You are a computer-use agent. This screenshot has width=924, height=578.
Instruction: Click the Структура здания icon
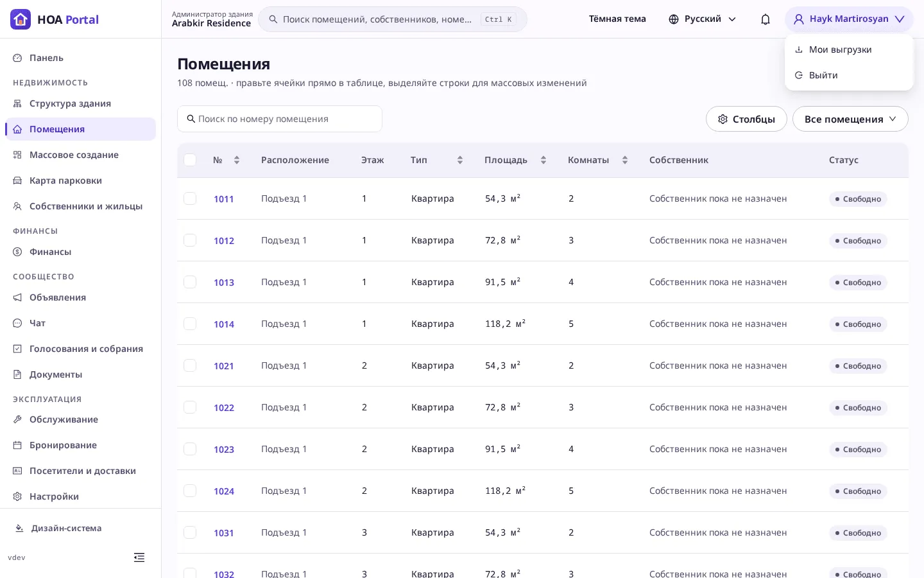pos(17,103)
